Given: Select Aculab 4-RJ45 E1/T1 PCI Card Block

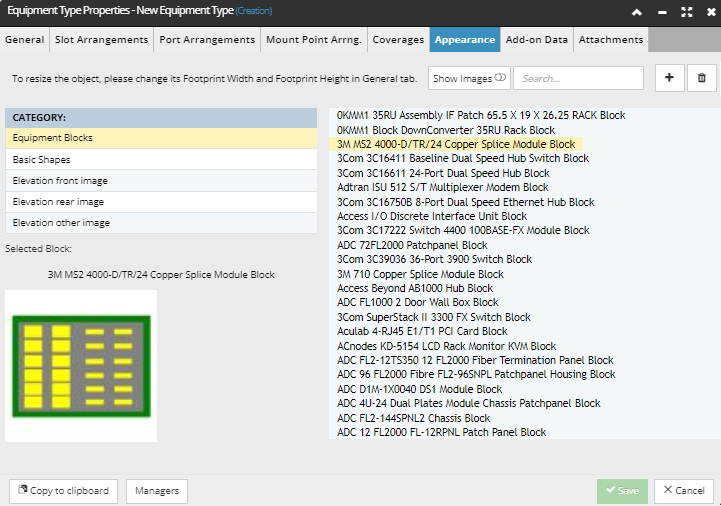Looking at the screenshot, I should [422, 332].
